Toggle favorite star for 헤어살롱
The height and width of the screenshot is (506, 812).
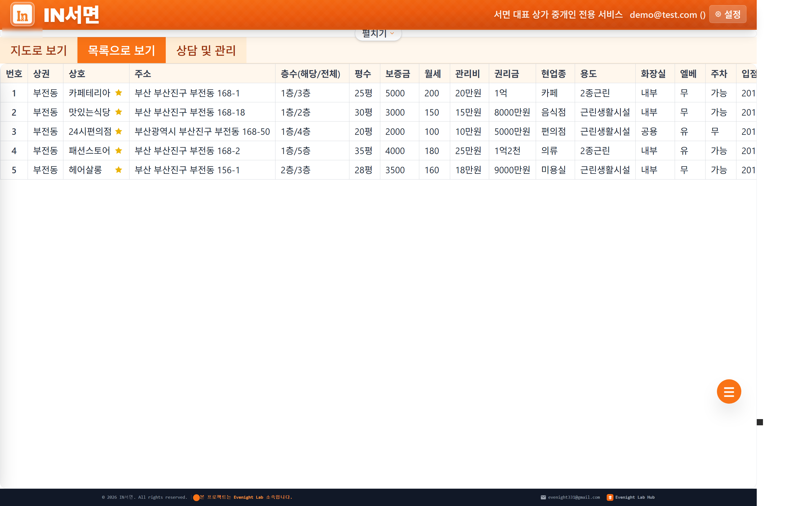[x=118, y=170]
